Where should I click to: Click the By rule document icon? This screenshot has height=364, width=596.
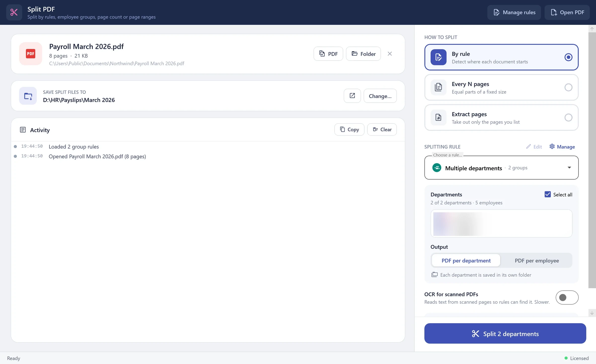[438, 57]
